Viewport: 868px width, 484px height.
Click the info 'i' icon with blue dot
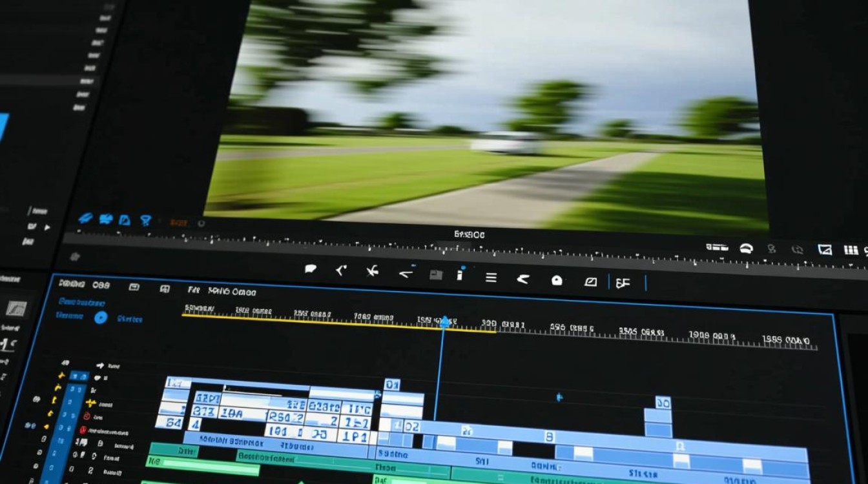point(460,274)
